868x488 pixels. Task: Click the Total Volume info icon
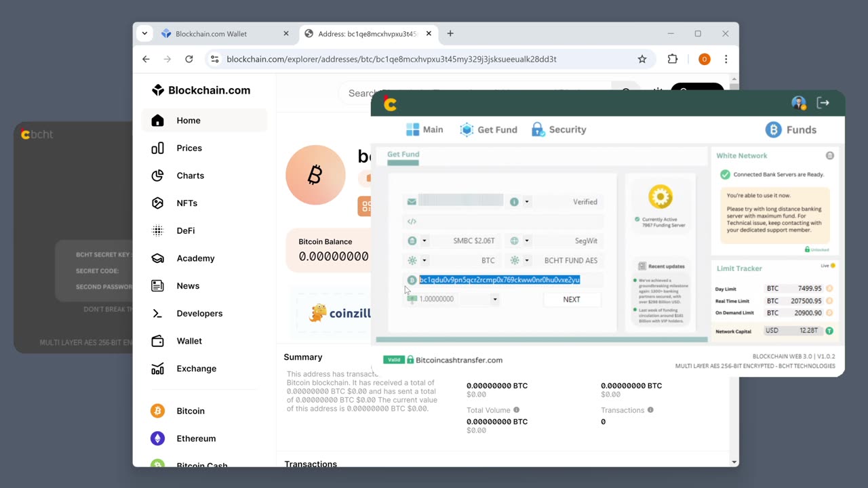516,410
